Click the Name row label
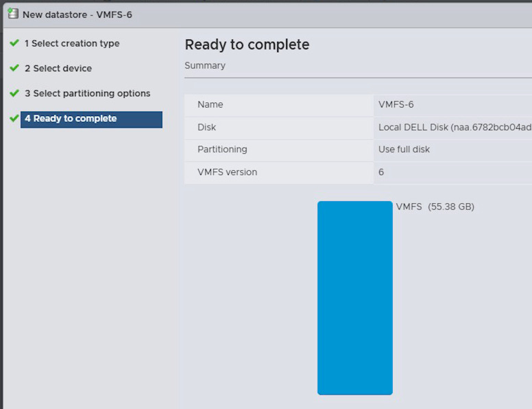Image resolution: width=532 pixels, height=409 pixels. (x=210, y=104)
